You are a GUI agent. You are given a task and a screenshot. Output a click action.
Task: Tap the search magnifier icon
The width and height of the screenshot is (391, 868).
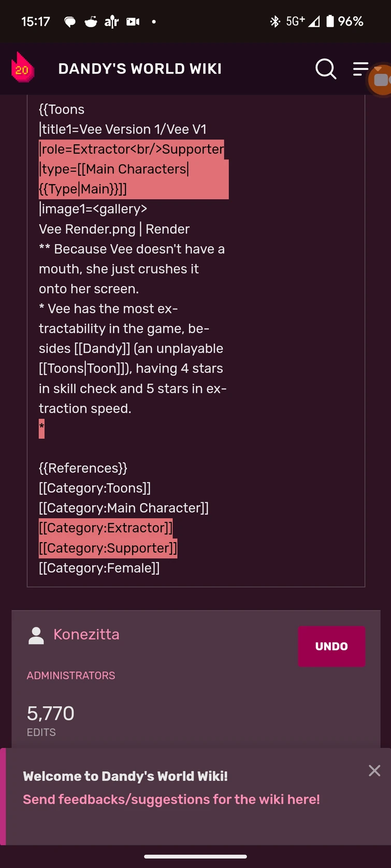pos(326,68)
